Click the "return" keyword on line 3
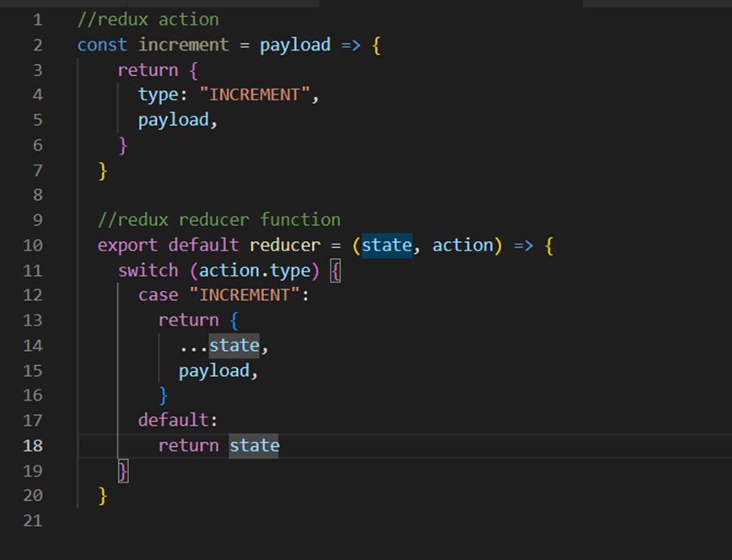This screenshot has width=732, height=560. coord(148,70)
